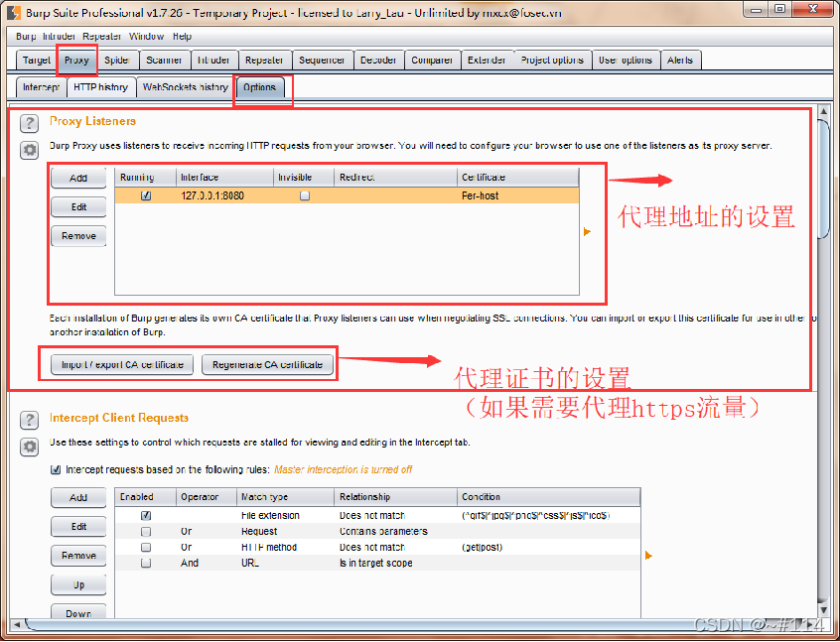Viewport: 840px width, 642px height.
Task: Move intercept rule Up
Action: pos(78,584)
